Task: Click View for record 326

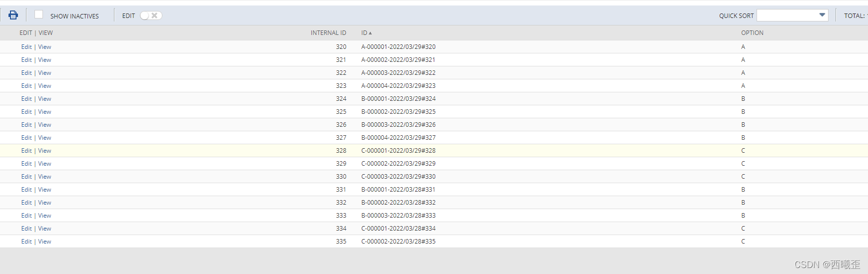Action: pyautogui.click(x=44, y=125)
